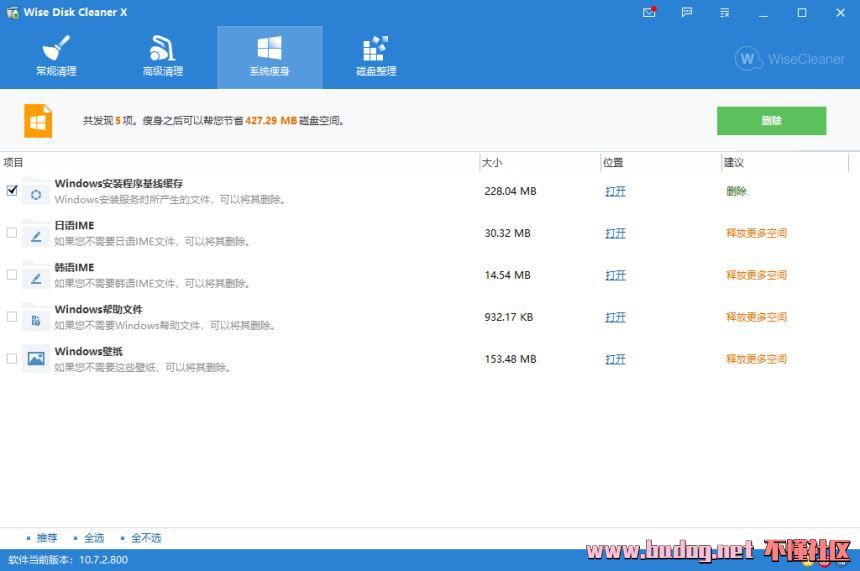Click the 日语IME folder icon
The image size is (860, 571).
pyautogui.click(x=36, y=233)
